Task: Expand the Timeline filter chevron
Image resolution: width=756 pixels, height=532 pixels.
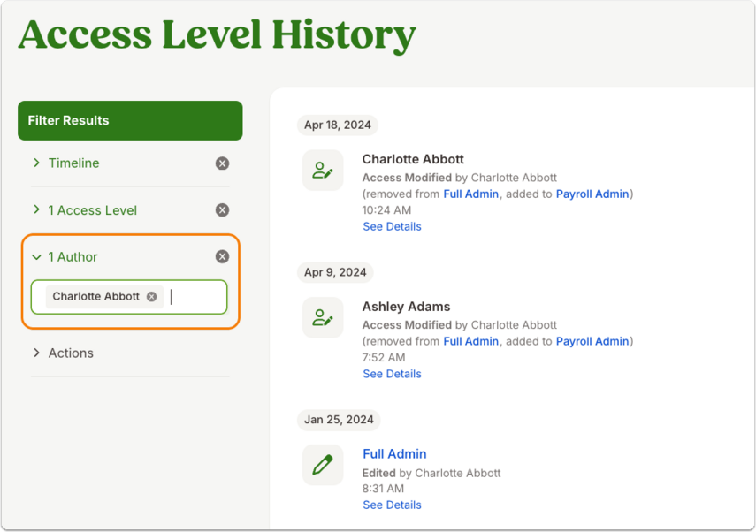Action: [x=36, y=163]
